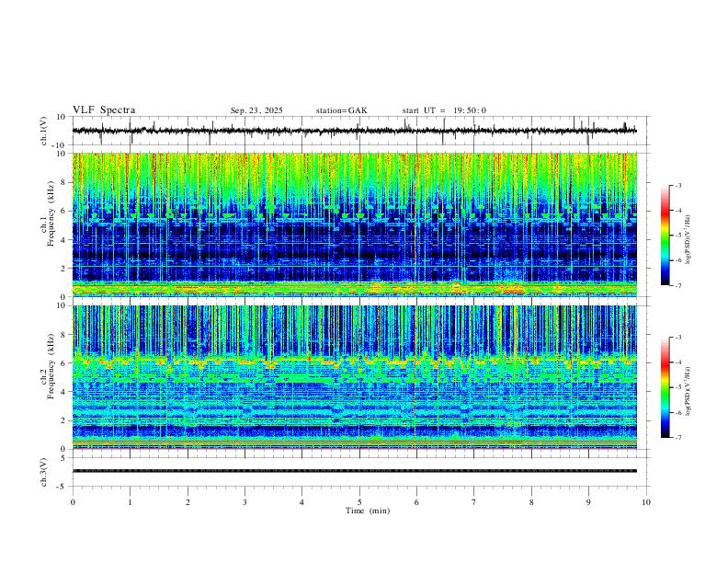This screenshot has width=728, height=563.
Task: Click inside the ch.2 spectrogram panel
Action: pyautogui.click(x=355, y=377)
